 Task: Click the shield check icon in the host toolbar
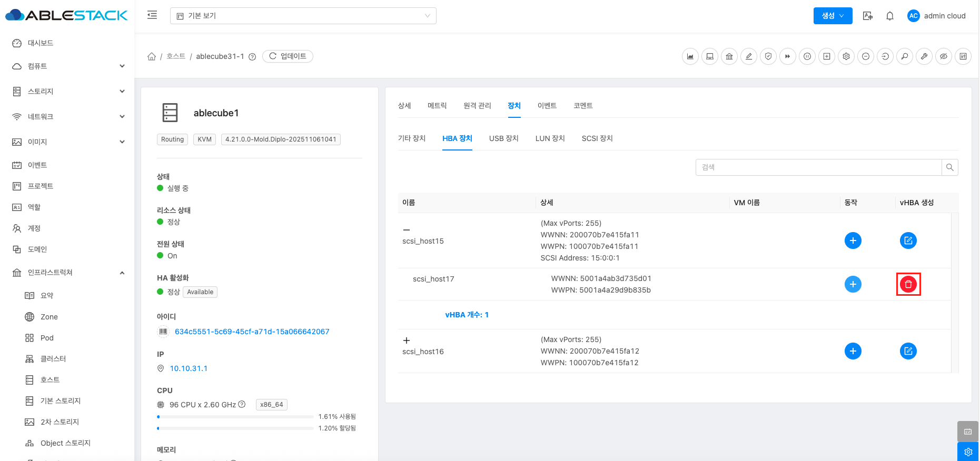tap(768, 56)
